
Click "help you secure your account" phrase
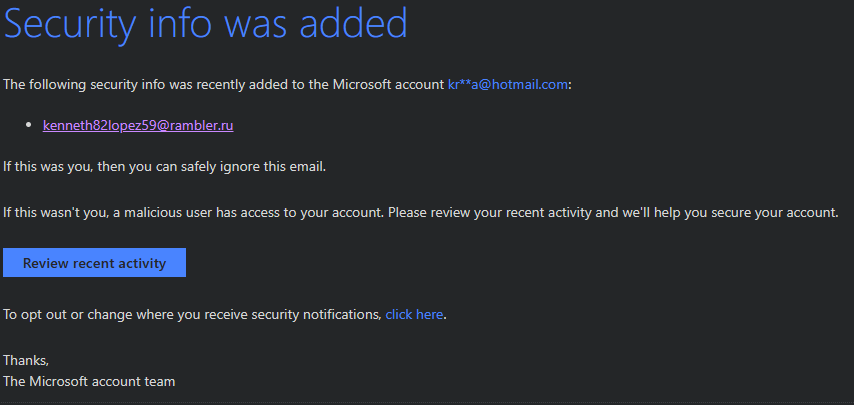click(x=745, y=212)
